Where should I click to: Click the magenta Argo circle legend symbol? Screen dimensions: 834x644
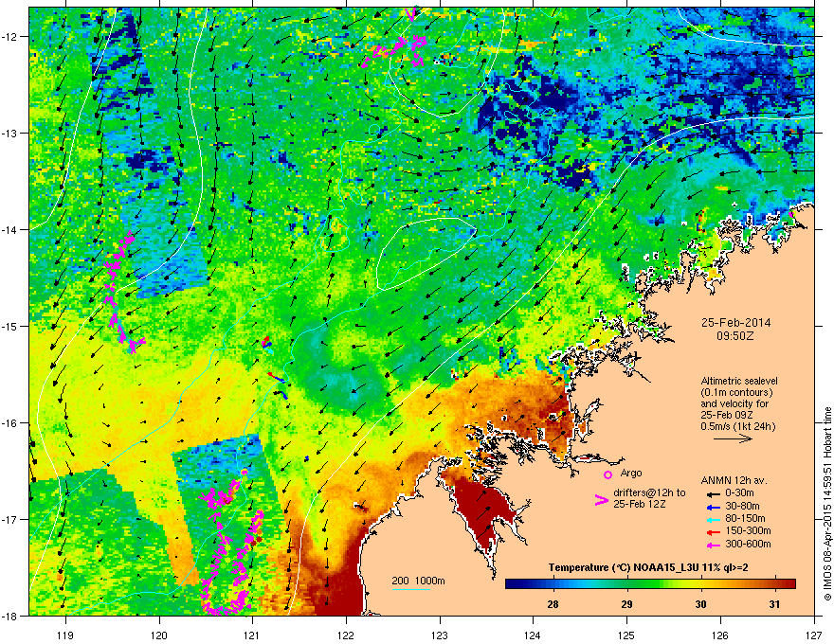coord(607,474)
